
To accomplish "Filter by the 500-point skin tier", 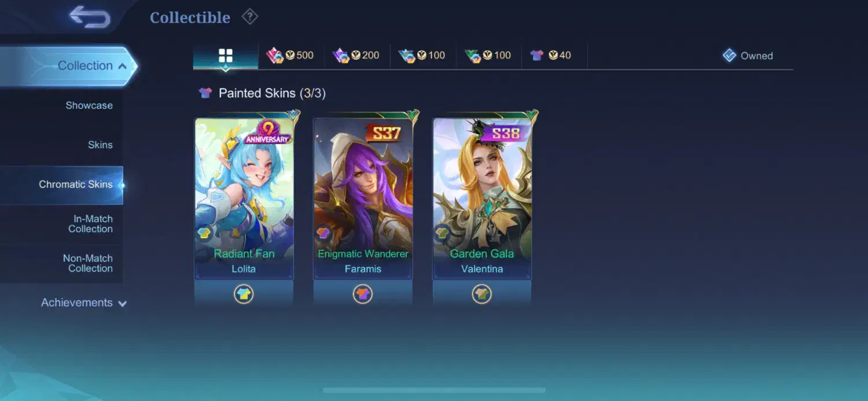I will [290, 56].
